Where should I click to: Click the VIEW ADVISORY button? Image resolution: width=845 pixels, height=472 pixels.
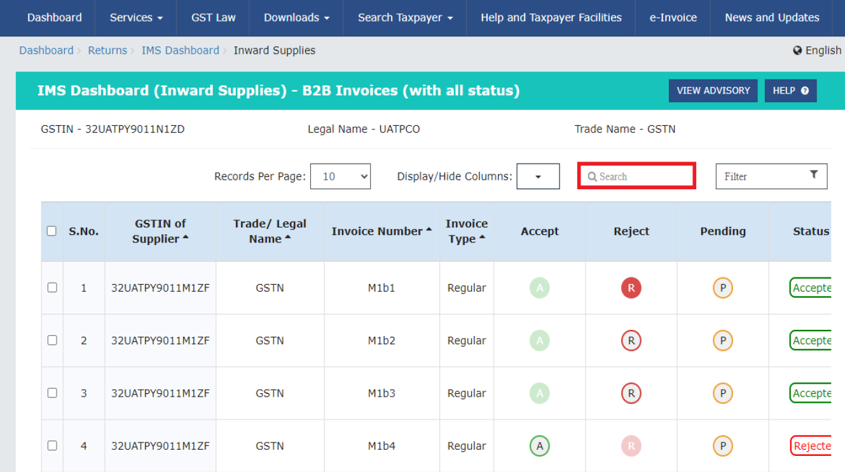pyautogui.click(x=712, y=91)
